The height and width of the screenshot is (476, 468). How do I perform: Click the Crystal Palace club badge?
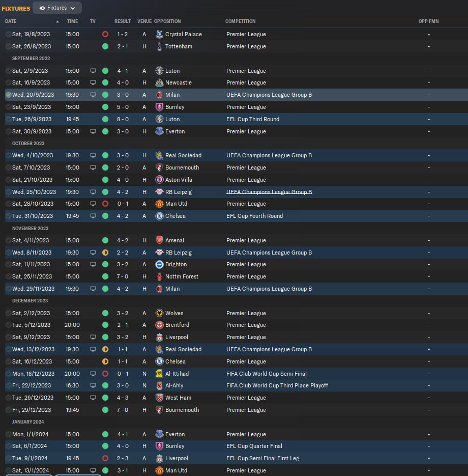coord(159,34)
